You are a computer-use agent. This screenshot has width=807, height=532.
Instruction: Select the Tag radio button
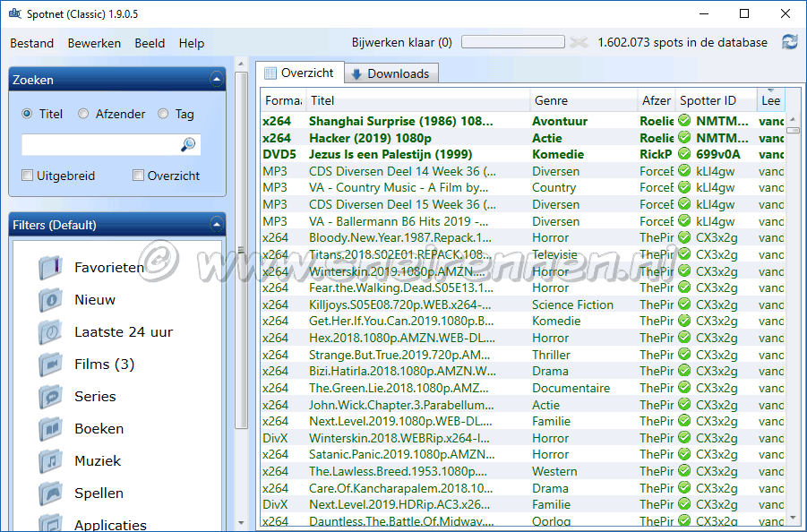(163, 114)
